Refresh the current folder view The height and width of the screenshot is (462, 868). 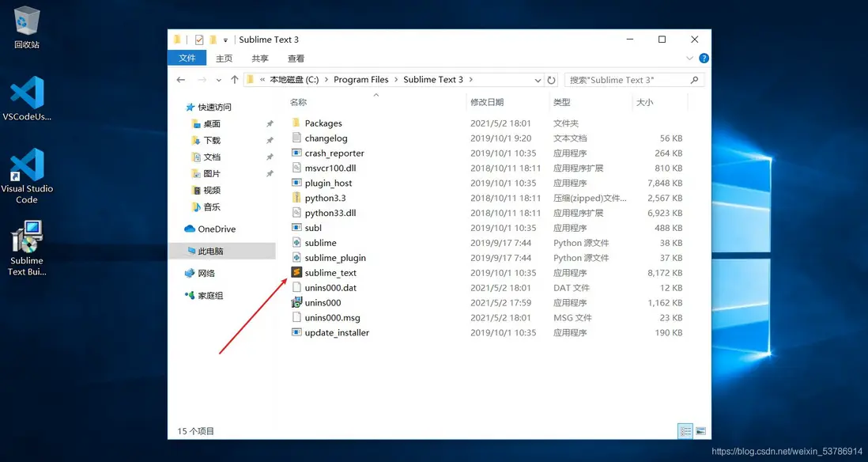551,80
